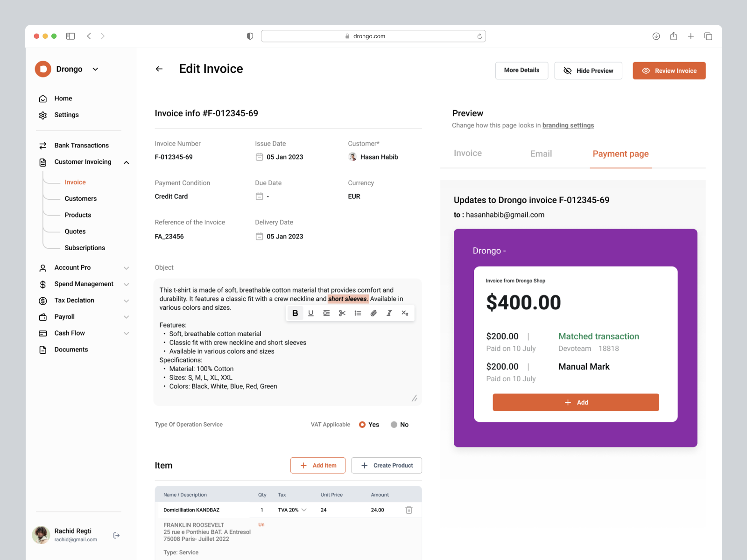The width and height of the screenshot is (747, 560).
Task: Toggle Hide Preview for the invoice
Action: [588, 70]
